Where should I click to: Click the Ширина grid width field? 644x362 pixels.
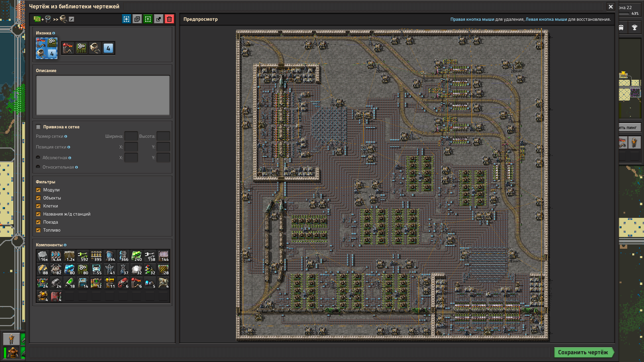[131, 136]
